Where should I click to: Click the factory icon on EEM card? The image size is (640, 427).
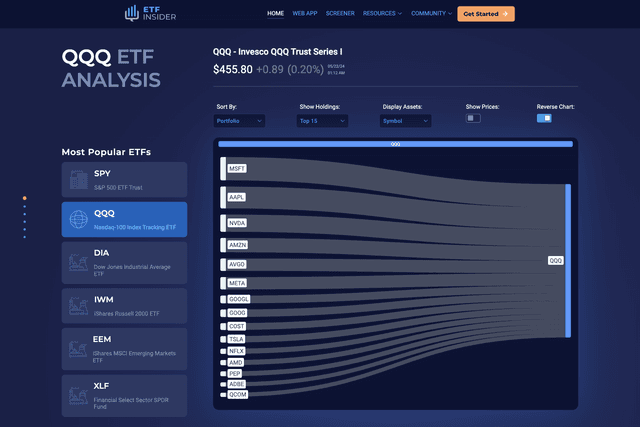(x=78, y=349)
